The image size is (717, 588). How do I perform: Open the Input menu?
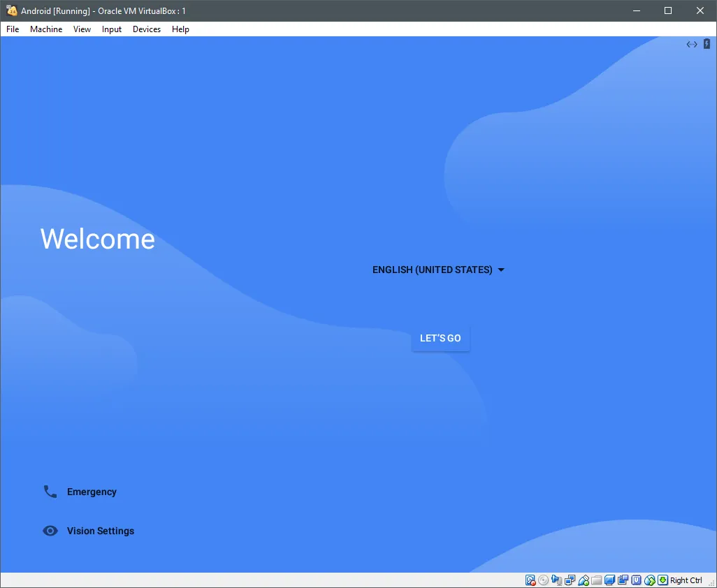tap(112, 29)
